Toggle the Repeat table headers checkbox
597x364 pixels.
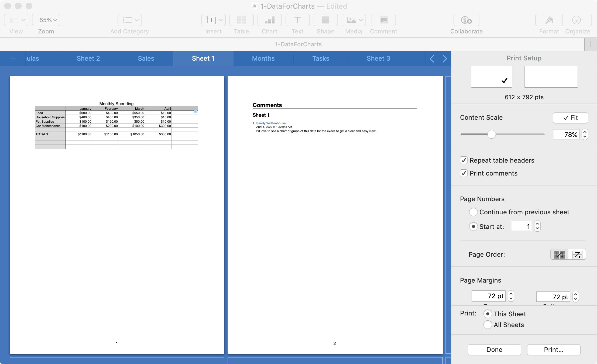[x=464, y=160]
